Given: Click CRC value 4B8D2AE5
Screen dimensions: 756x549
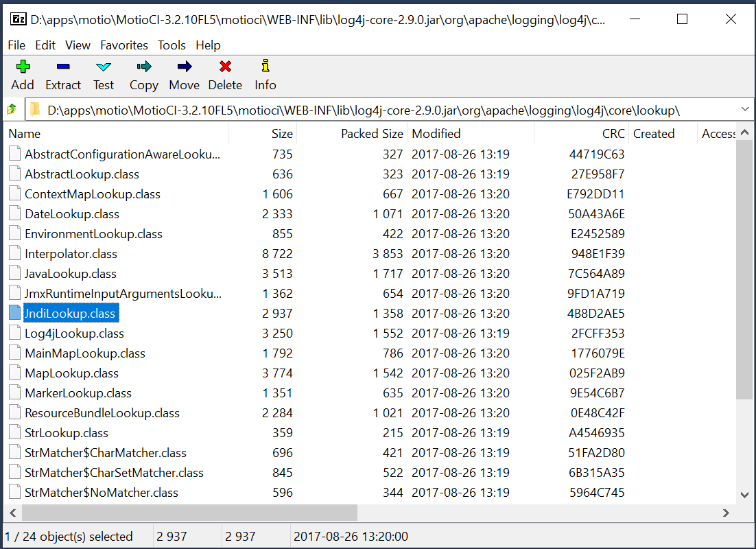Looking at the screenshot, I should point(596,313).
